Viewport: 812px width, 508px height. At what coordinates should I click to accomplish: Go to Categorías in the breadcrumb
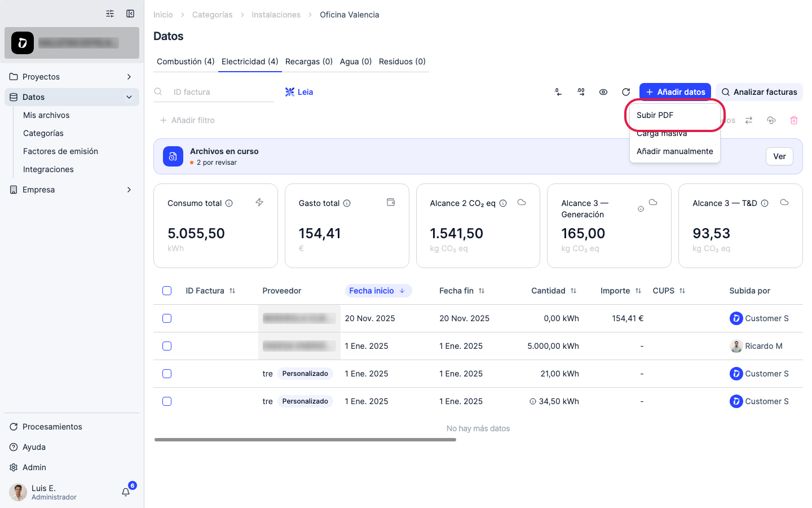tap(212, 15)
